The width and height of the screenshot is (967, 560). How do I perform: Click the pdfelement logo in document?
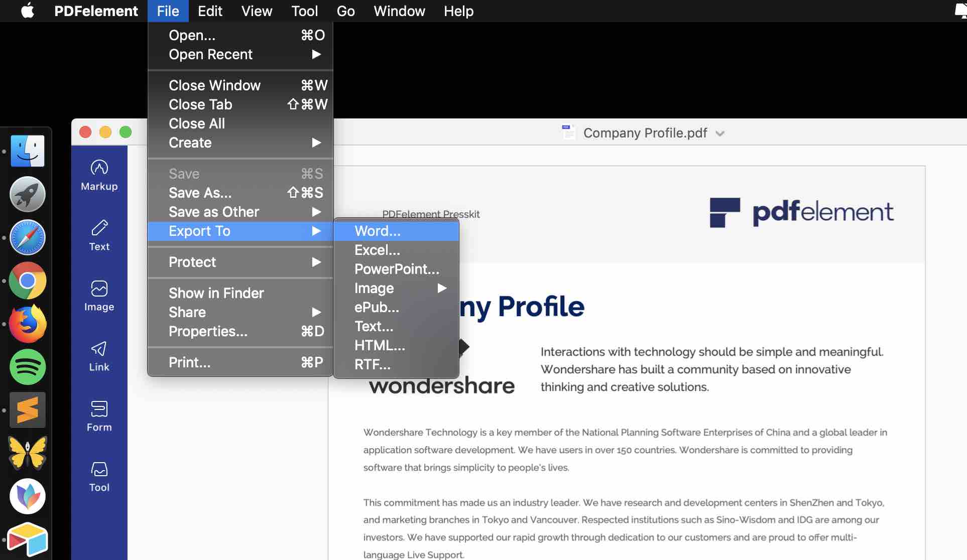pos(801,213)
